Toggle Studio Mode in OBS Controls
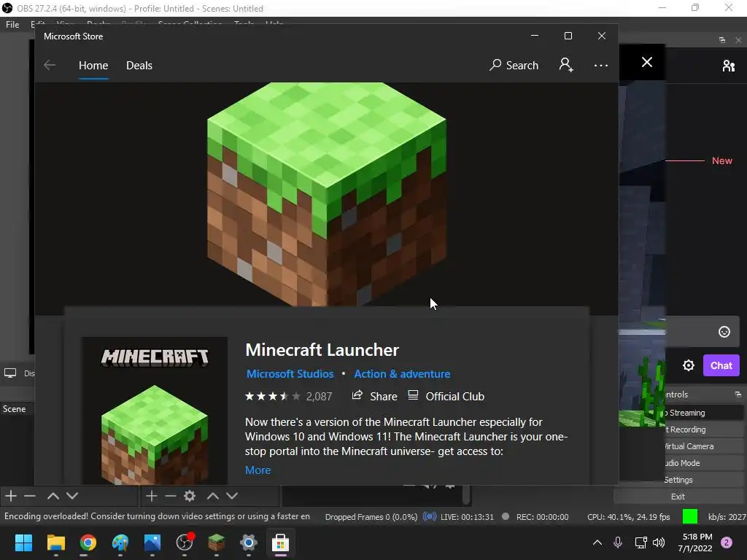The image size is (747, 560). tap(704, 463)
